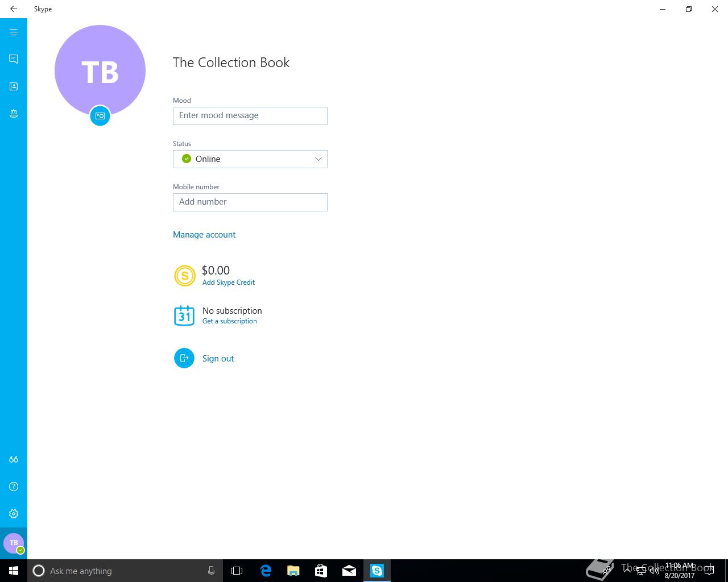Click The Collection Book profile name
Viewport: 728px width, 582px height.
[x=231, y=63]
